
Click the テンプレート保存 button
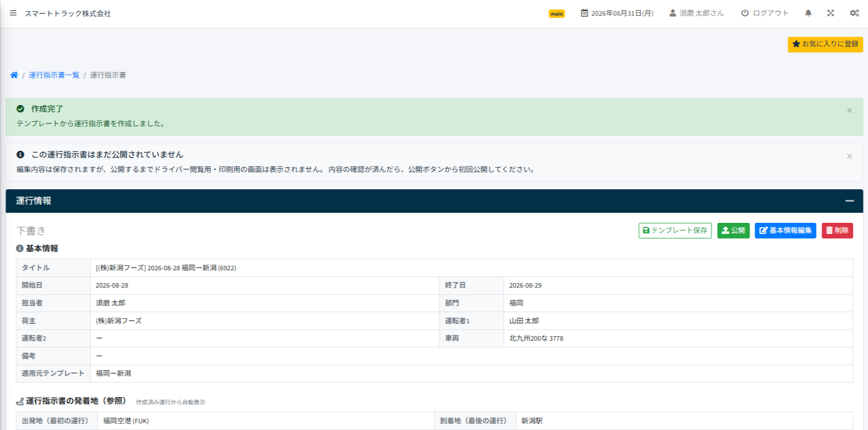675,231
